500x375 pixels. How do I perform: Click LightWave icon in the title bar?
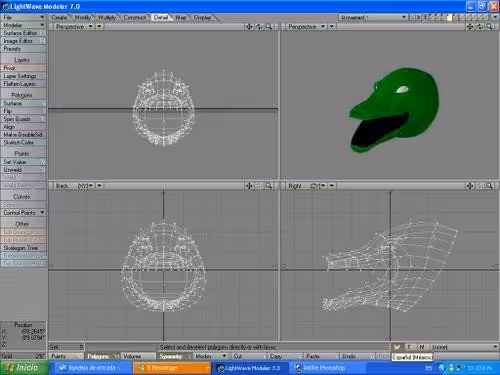6,6
